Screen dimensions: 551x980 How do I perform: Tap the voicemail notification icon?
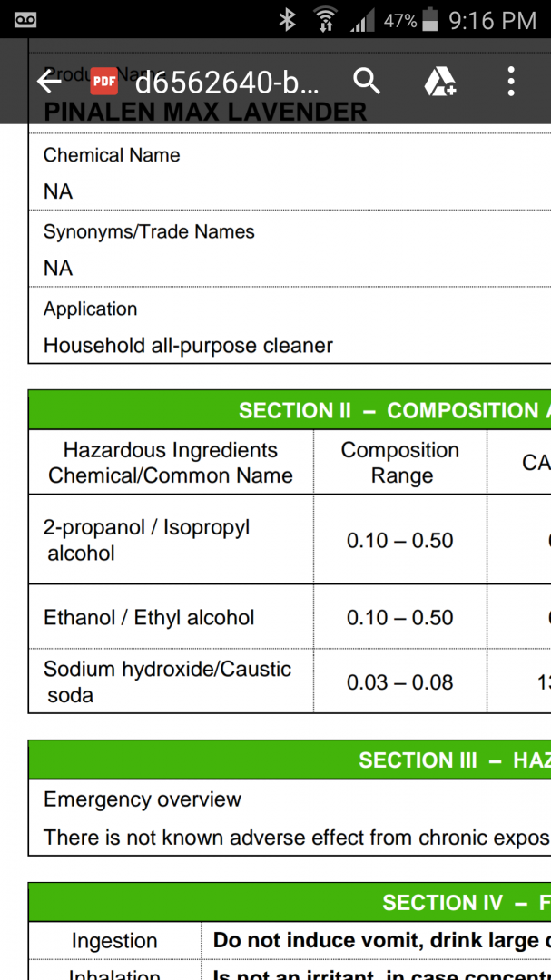coord(25,19)
